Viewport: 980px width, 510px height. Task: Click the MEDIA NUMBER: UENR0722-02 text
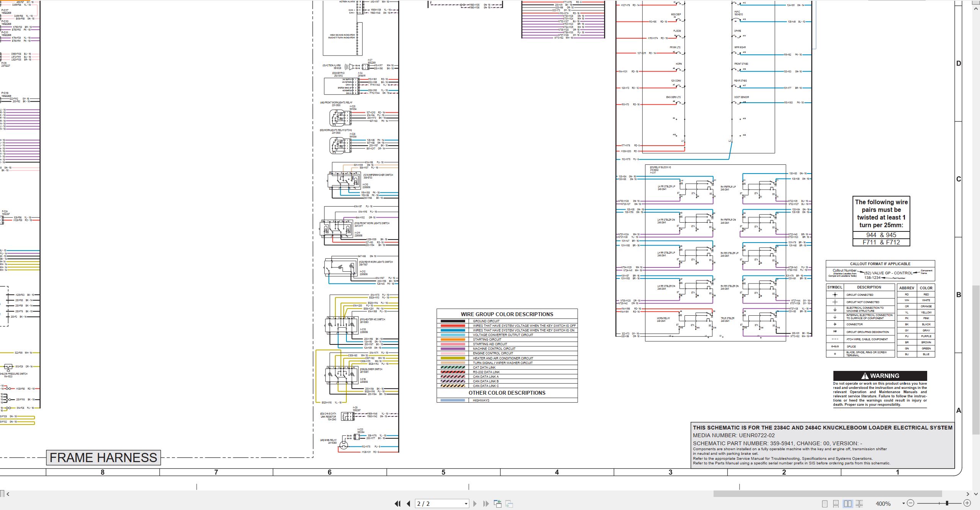(x=734, y=435)
